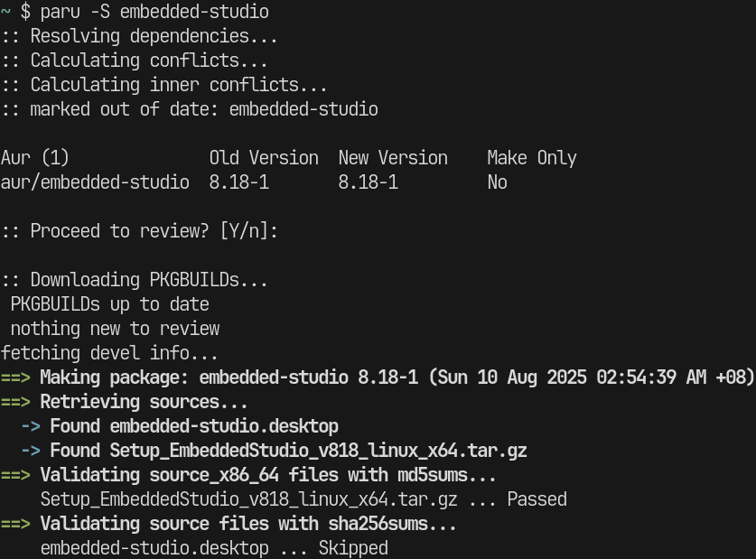Click the 'marked out of date' message
This screenshot has height=559, width=756.
point(203,110)
